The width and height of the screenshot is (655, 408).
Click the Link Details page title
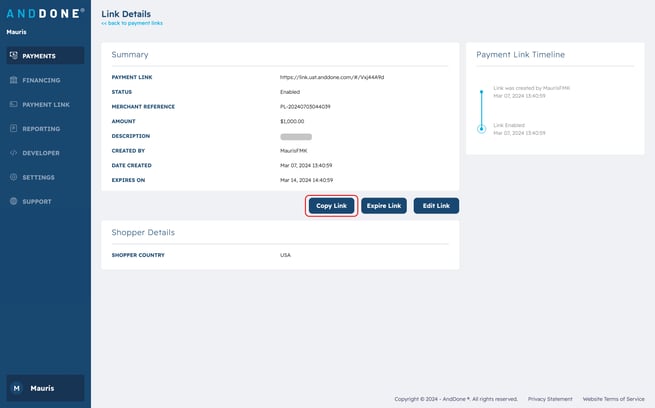[126, 14]
